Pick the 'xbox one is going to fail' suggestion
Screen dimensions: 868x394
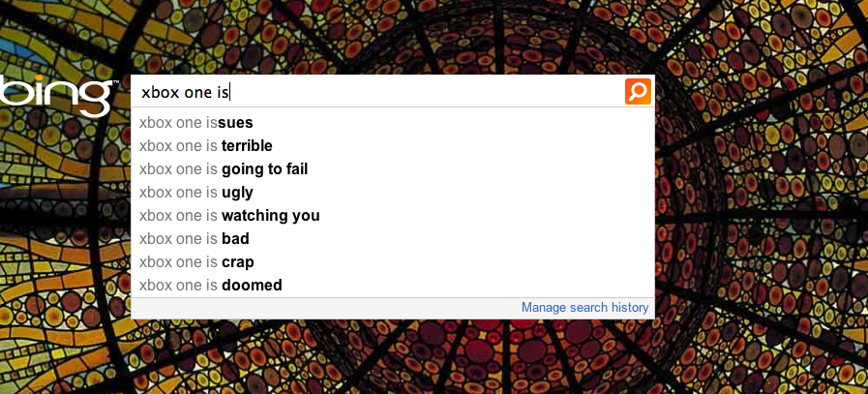(393, 169)
